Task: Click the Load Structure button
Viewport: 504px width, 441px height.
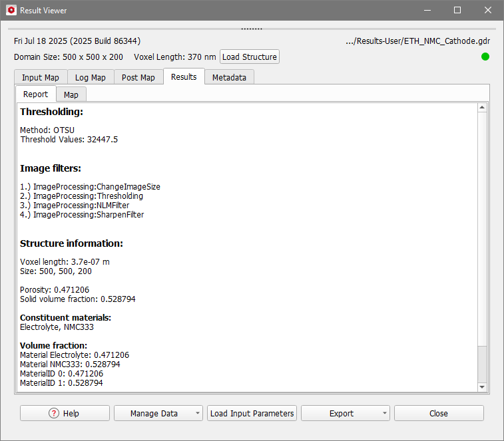Action: 250,57
